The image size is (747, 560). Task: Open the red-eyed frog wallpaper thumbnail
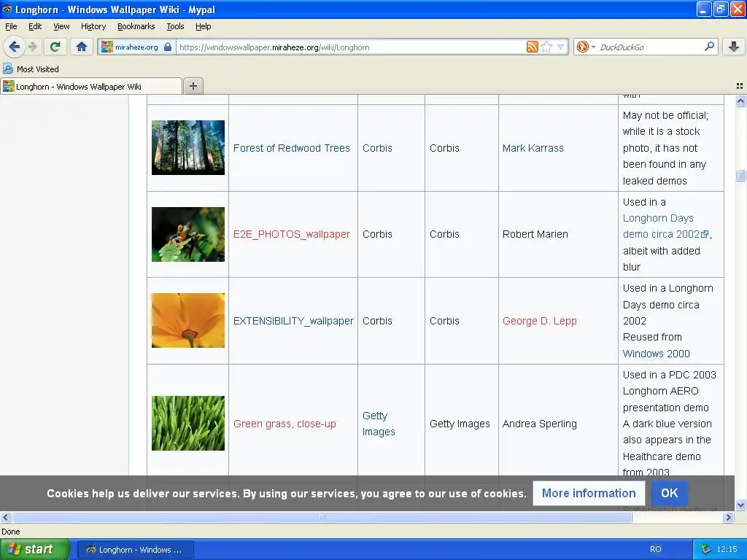[x=188, y=234]
